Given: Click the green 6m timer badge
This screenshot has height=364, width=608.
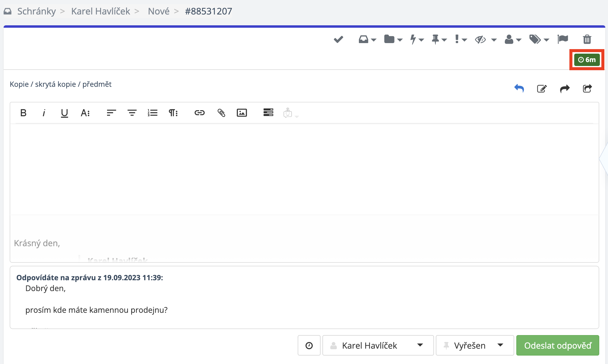Looking at the screenshot, I should [587, 60].
